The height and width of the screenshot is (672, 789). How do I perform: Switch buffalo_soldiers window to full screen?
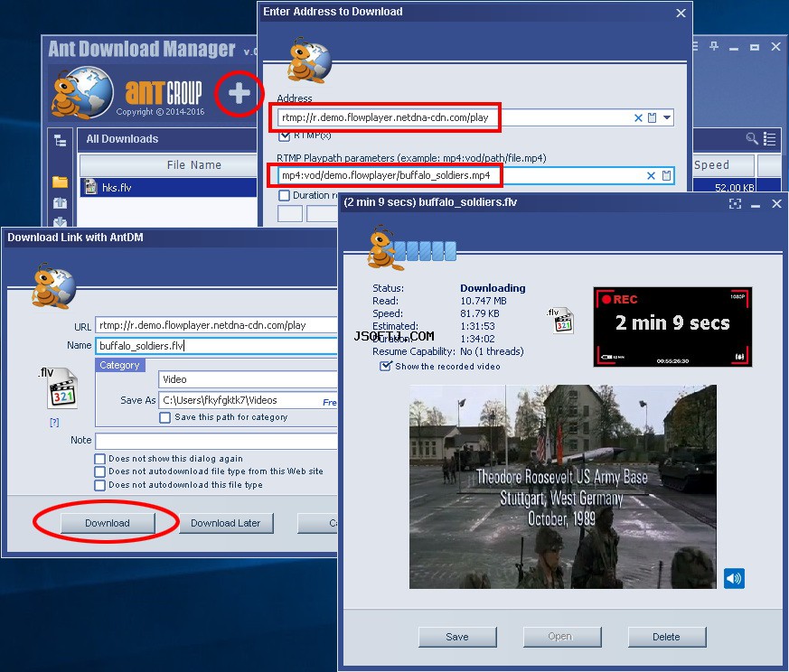point(735,204)
